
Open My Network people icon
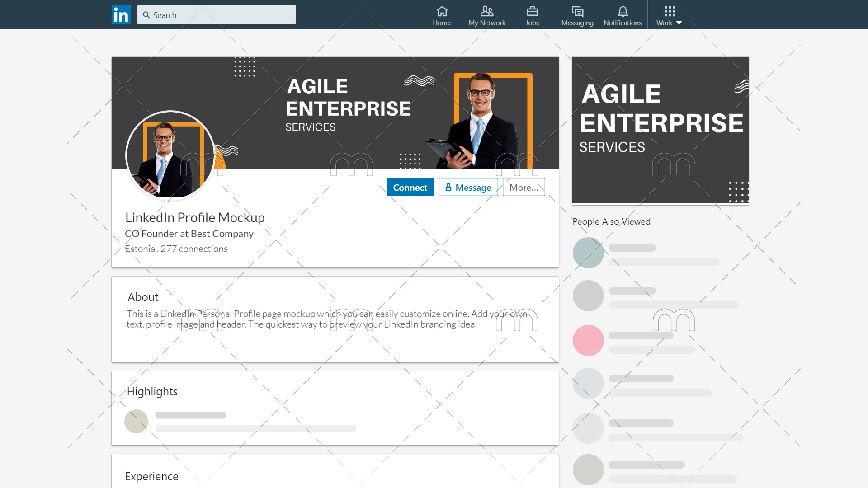click(x=486, y=11)
